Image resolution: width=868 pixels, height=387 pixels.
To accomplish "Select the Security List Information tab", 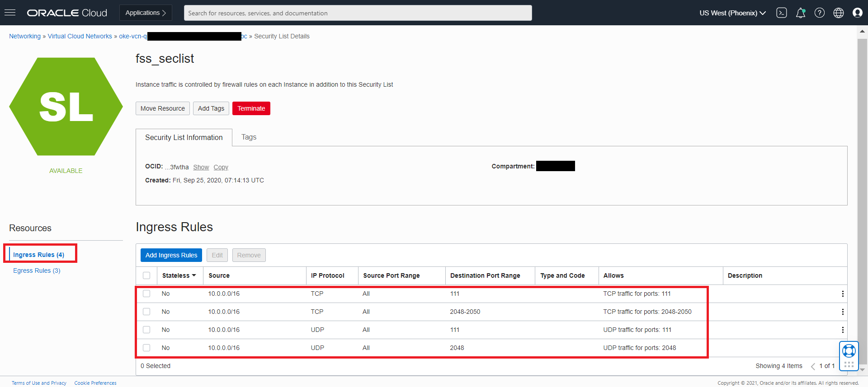I will (x=184, y=137).
